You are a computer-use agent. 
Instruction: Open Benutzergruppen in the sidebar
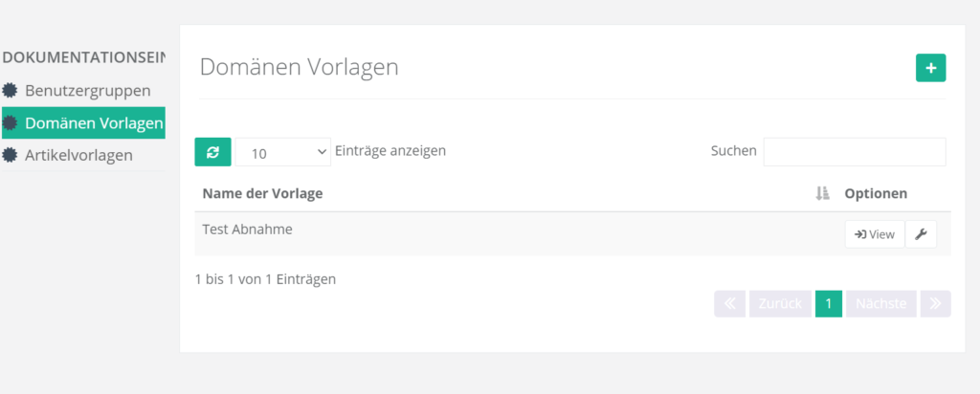pyautogui.click(x=87, y=91)
